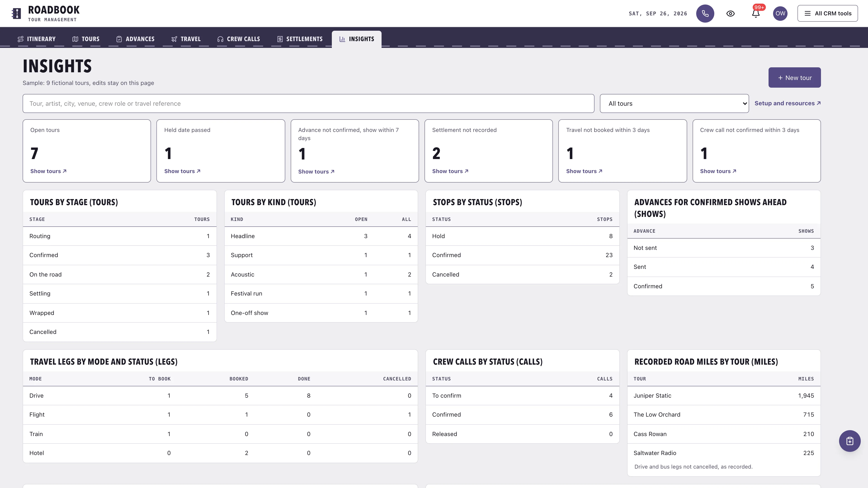
Task: Click the 'On the road' stage row
Action: point(120,274)
